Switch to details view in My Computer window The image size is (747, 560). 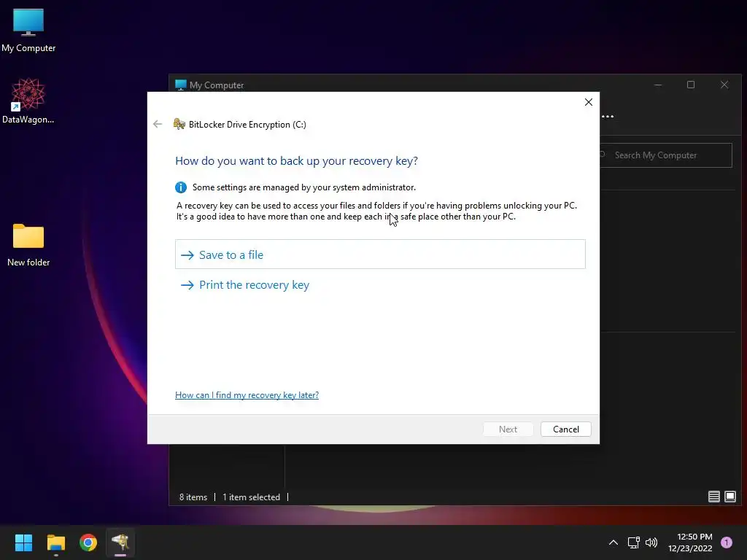click(x=713, y=497)
